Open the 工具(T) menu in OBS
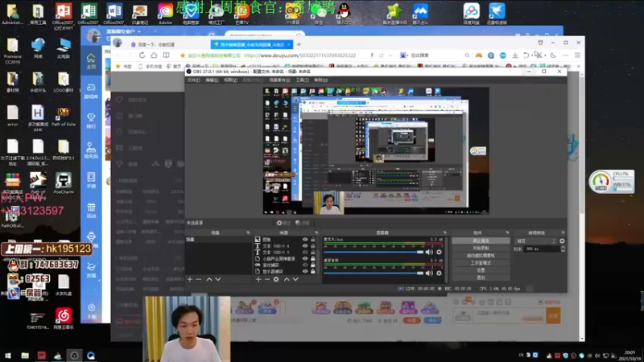644x362 pixels. (302, 80)
